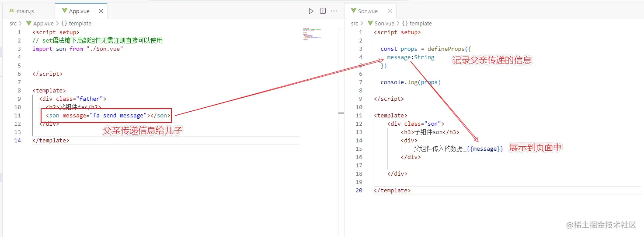Open Son.vue breadcrumb item
This screenshot has width=644, height=237.
(x=384, y=24)
